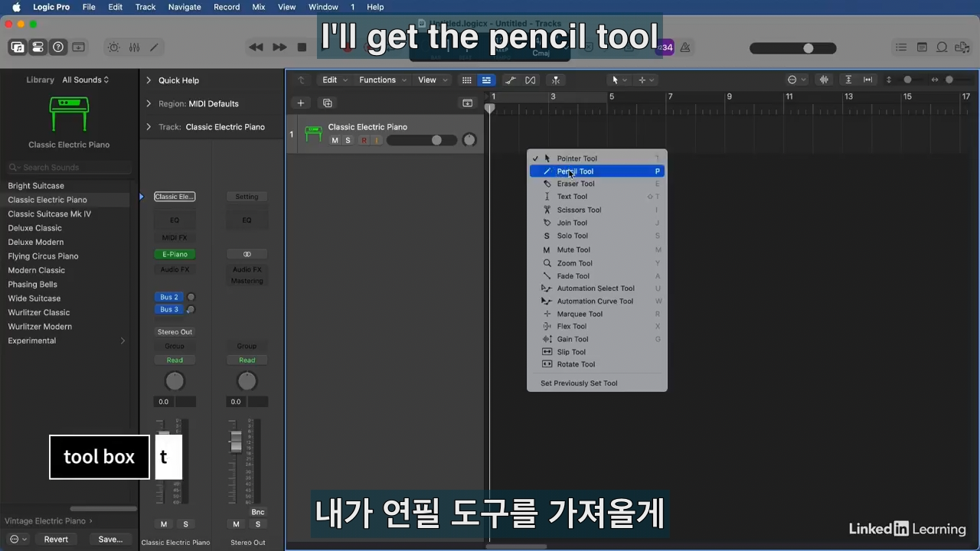The image size is (980, 551).
Task: Open the All Sounds library popup
Action: click(x=85, y=80)
